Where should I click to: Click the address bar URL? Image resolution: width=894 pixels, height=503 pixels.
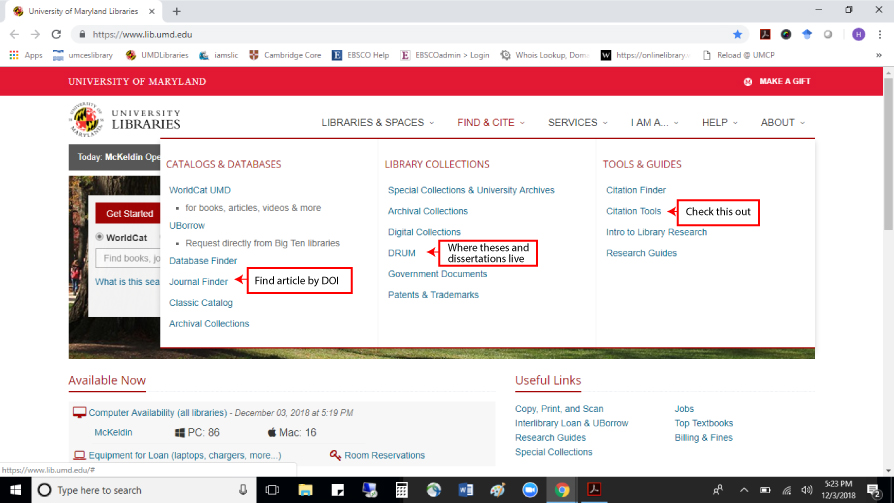coord(143,35)
